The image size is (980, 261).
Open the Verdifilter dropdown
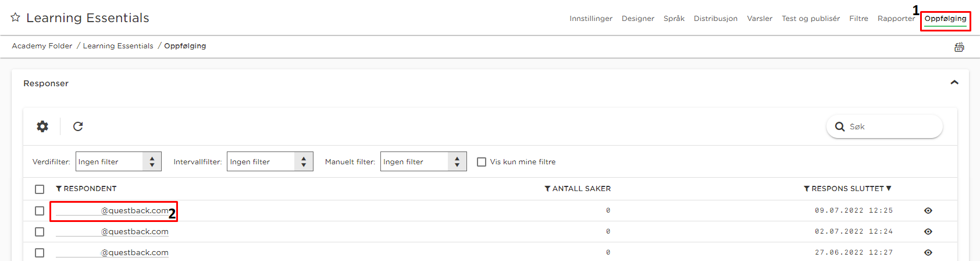click(x=119, y=161)
